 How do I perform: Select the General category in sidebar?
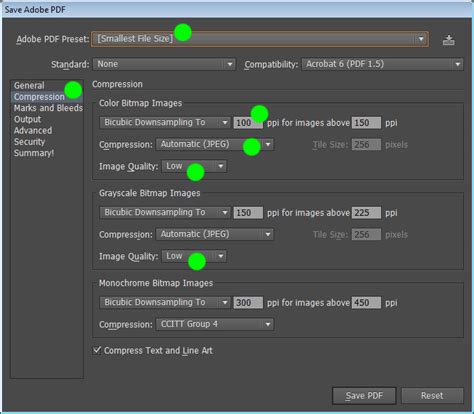tap(29, 85)
